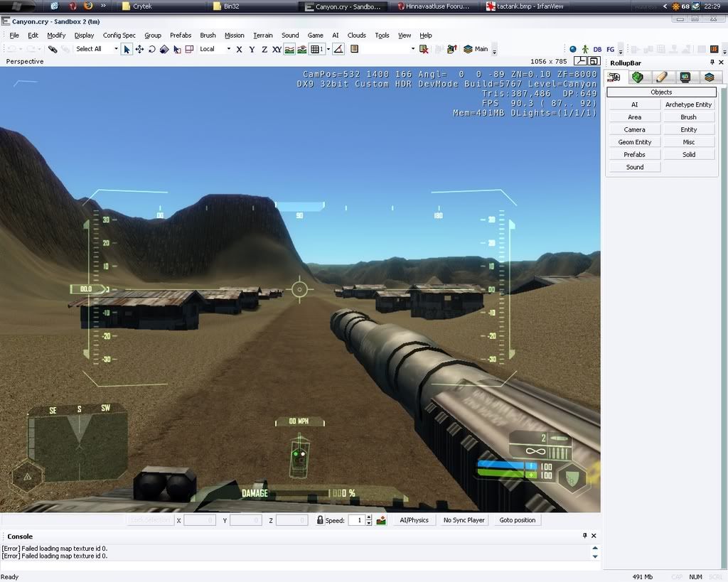Viewport: 728px width, 582px height.
Task: Switch to RollupBar Layers tab
Action: (709, 77)
